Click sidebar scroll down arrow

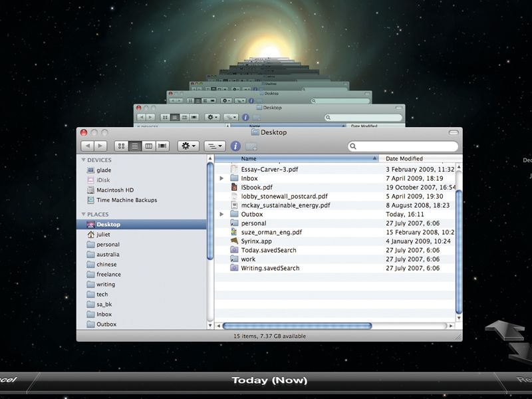[210, 325]
